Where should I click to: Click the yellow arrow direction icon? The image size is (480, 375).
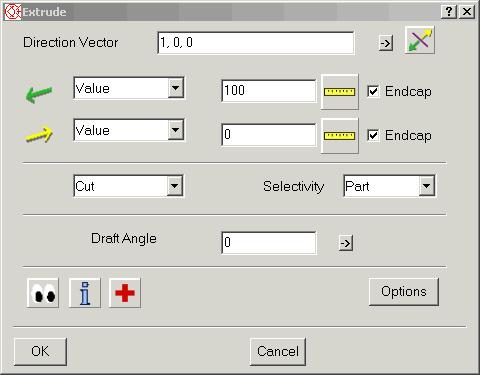39,135
